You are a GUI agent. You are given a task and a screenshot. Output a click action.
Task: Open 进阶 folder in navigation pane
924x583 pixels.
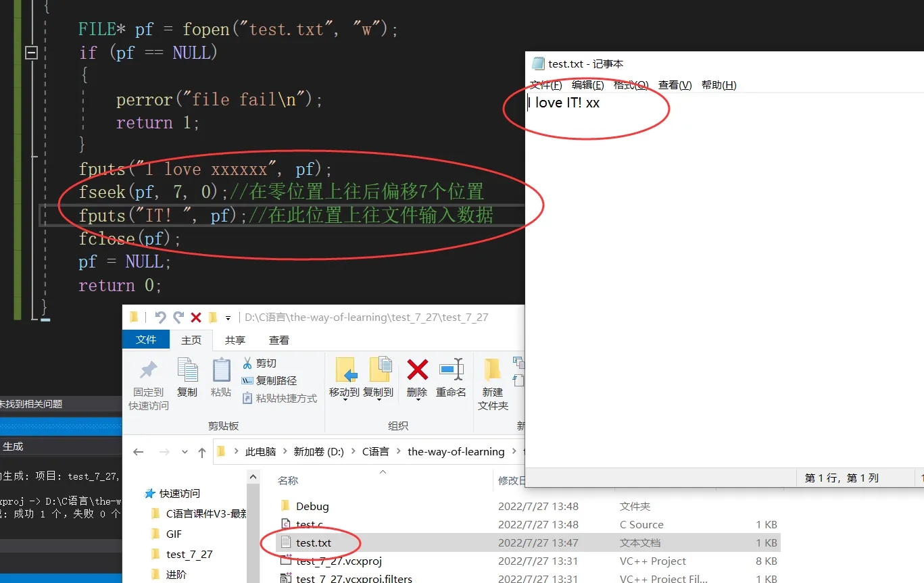coord(176,574)
